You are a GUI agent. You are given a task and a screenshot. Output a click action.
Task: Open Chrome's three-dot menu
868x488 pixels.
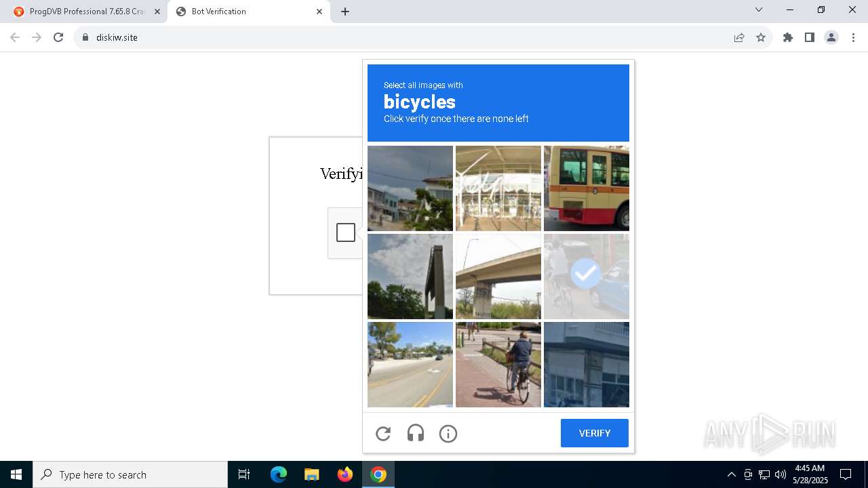point(853,37)
